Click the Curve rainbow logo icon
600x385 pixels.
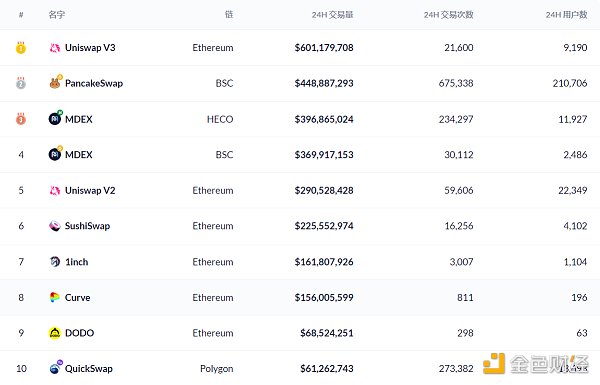[55, 297]
